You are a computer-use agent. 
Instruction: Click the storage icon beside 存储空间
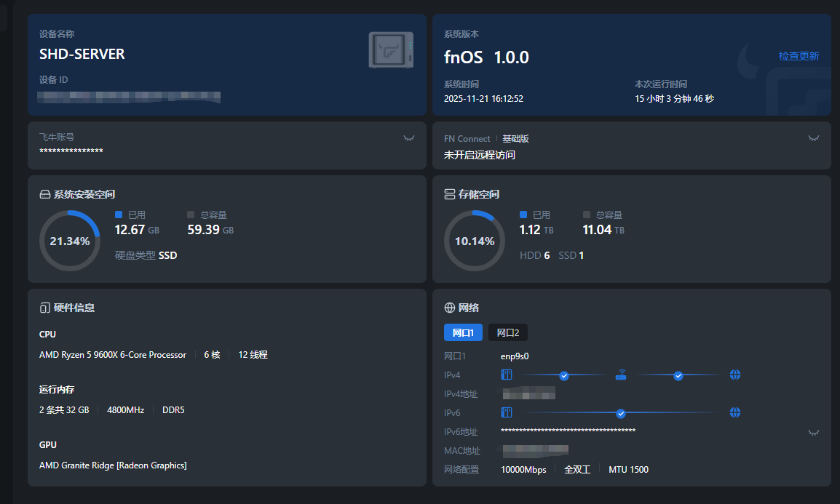(x=450, y=194)
